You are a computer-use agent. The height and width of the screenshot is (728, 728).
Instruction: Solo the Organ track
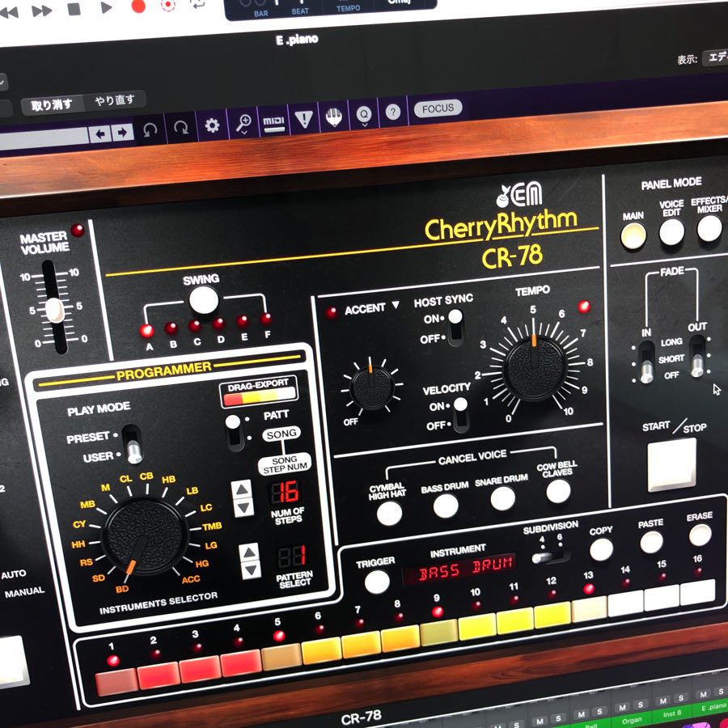(641, 705)
